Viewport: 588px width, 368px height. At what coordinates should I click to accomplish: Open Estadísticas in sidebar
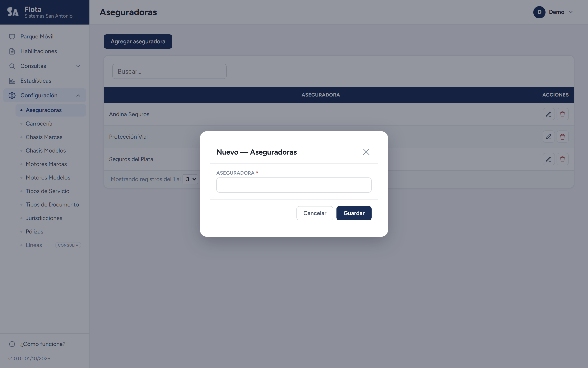pyautogui.click(x=45, y=81)
